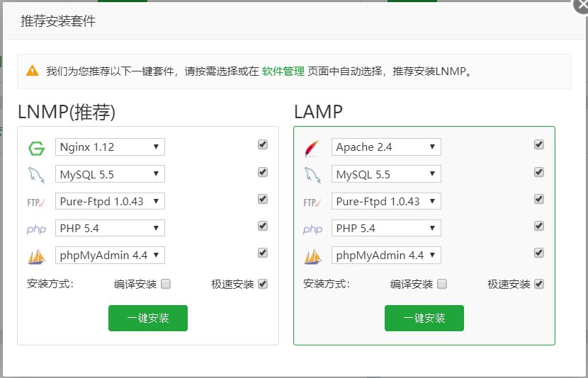
Task: Click the FTP icon in LAMP panel
Action: 312,202
